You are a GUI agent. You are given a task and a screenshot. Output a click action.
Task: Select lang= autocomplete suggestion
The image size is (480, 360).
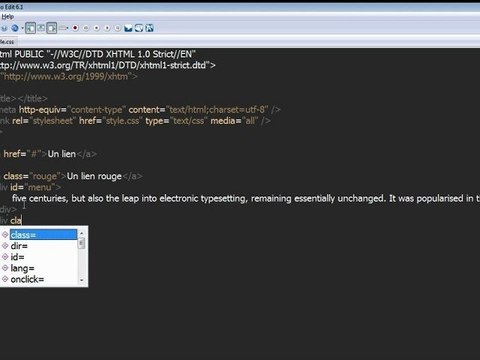coord(22,268)
